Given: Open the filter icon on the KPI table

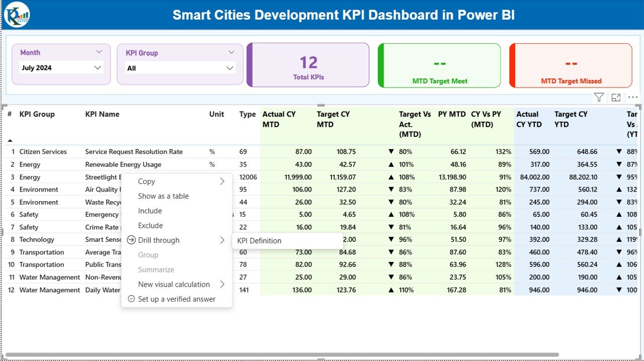Looking at the screenshot, I should point(599,97).
